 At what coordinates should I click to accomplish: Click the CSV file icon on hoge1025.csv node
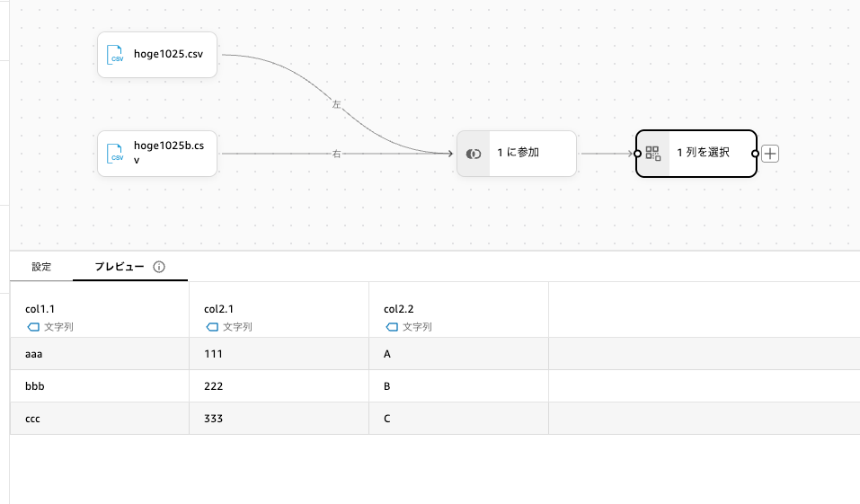pyautogui.click(x=116, y=54)
